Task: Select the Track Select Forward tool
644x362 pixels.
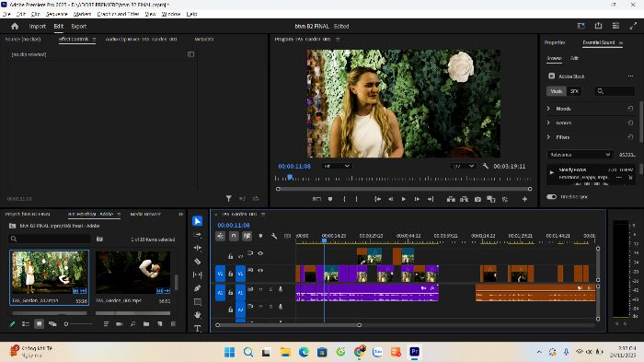Action: point(198,235)
